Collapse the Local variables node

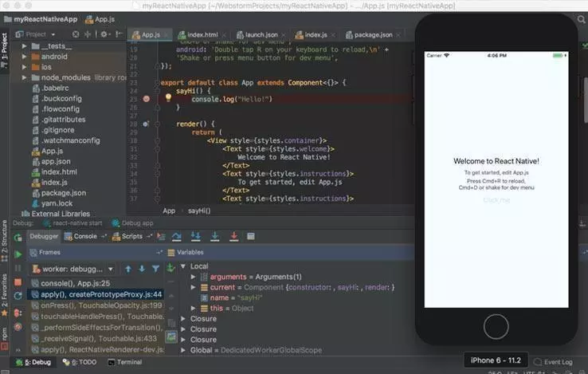[183, 266]
